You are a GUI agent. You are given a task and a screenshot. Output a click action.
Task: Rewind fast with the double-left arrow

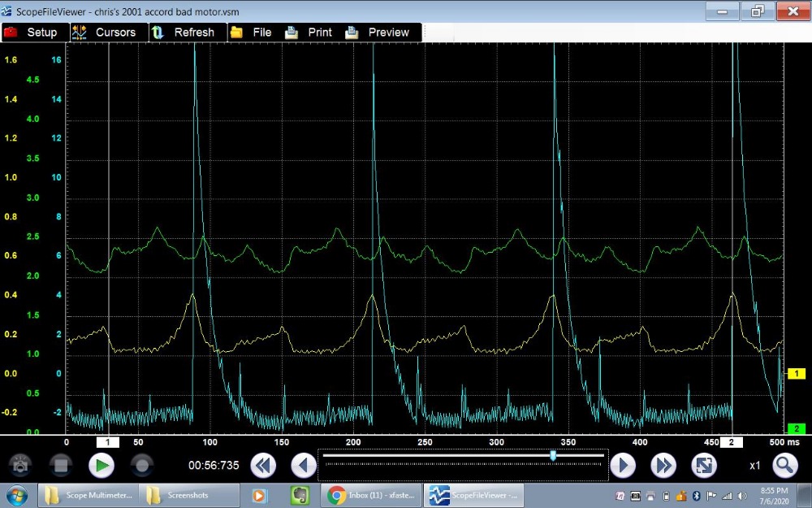click(x=263, y=466)
